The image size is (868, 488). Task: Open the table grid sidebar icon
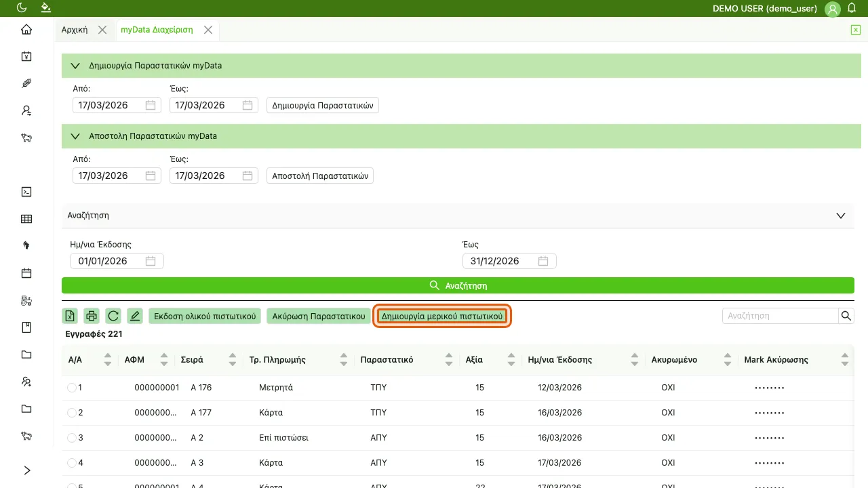26,219
